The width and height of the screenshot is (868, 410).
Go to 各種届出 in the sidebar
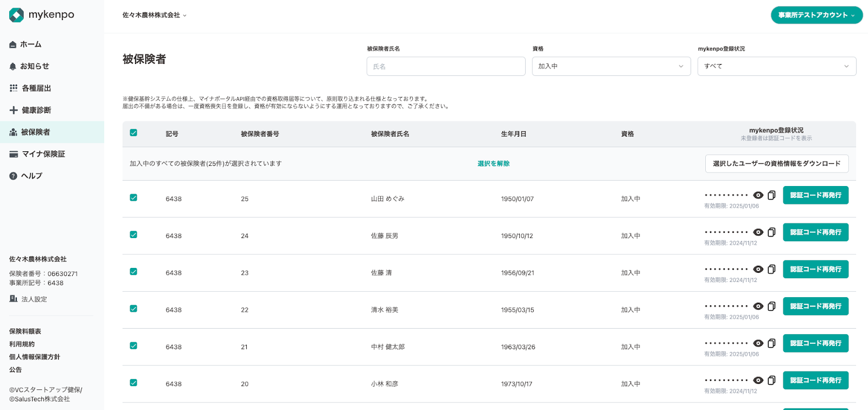[36, 88]
